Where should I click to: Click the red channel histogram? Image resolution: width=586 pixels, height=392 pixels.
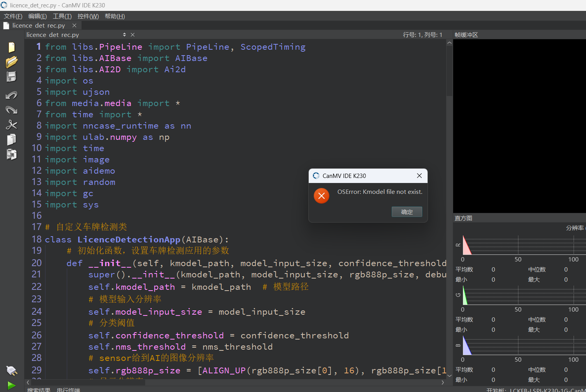click(524, 245)
